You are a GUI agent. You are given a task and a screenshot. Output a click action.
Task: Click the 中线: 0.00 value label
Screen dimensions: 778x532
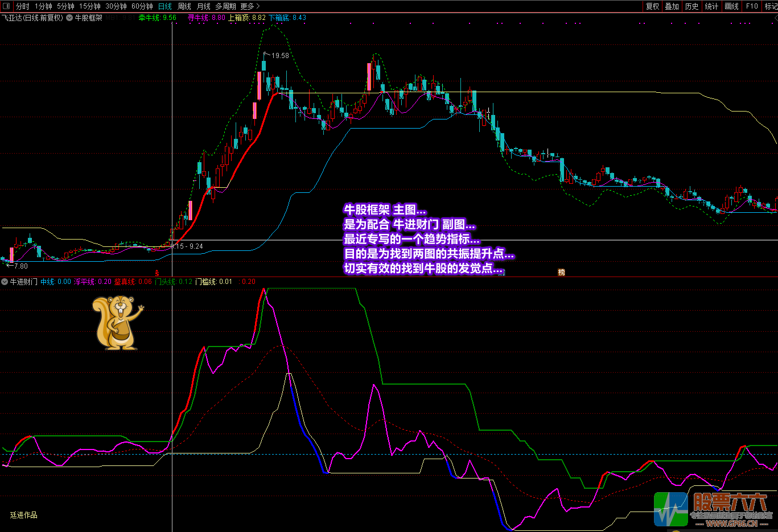(56, 282)
